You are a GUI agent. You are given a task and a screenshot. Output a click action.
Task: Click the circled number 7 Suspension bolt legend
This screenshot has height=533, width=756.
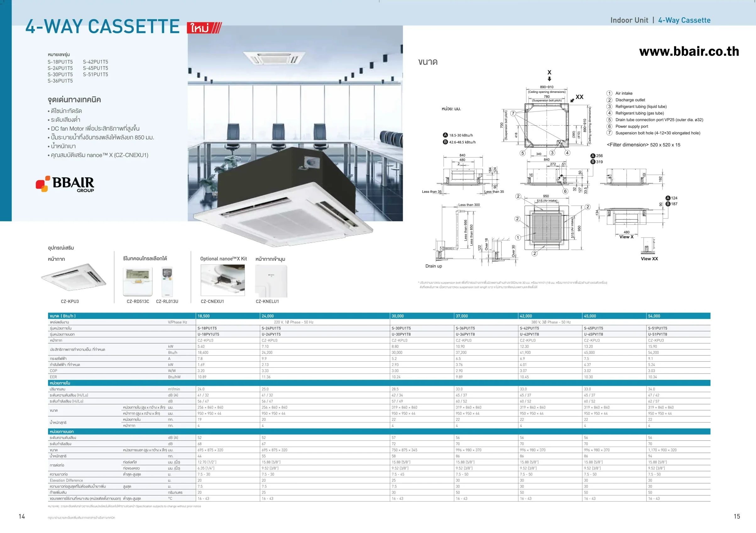tap(610, 133)
